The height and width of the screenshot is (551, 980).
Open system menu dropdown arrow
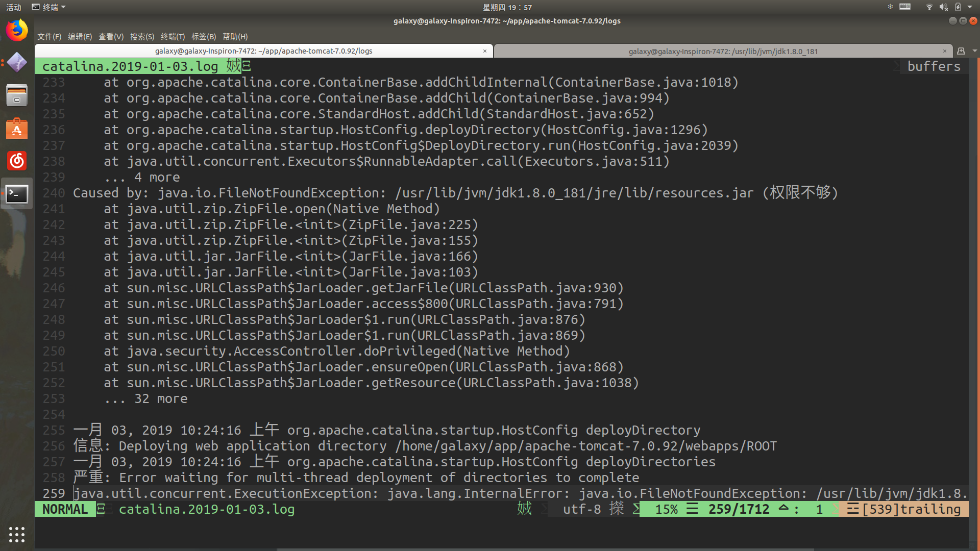[x=970, y=7]
